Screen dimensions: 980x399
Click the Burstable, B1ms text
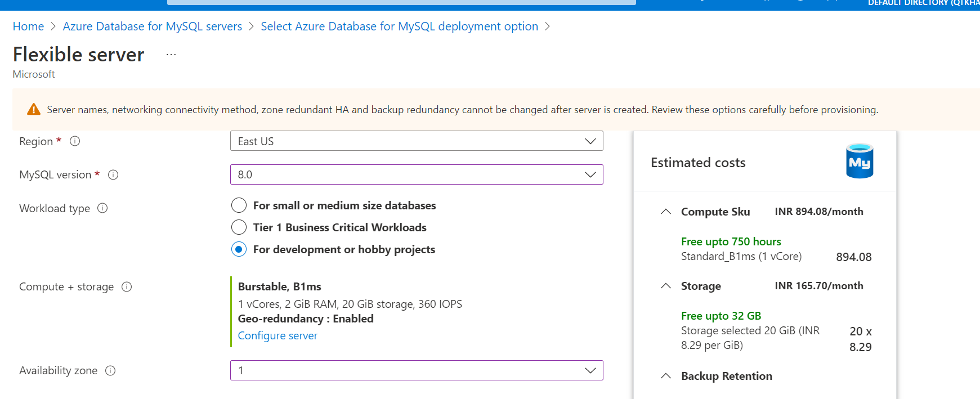coord(280,286)
